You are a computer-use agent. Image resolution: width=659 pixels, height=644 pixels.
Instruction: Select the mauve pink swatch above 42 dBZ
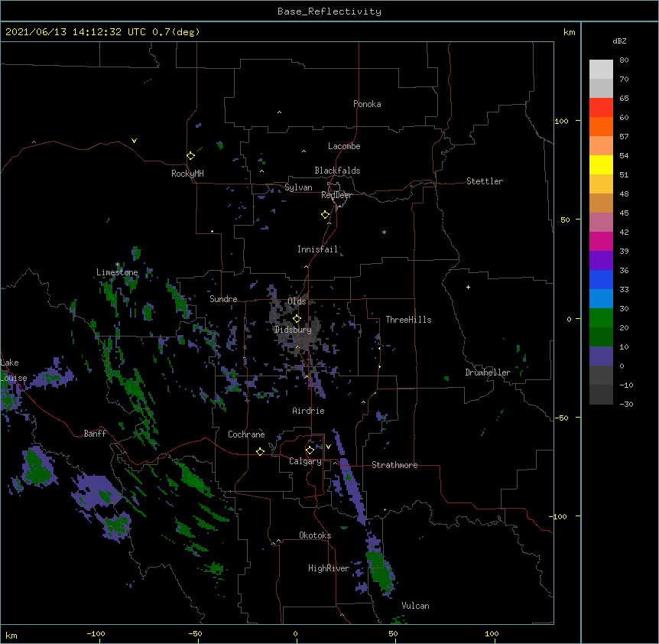(601, 223)
